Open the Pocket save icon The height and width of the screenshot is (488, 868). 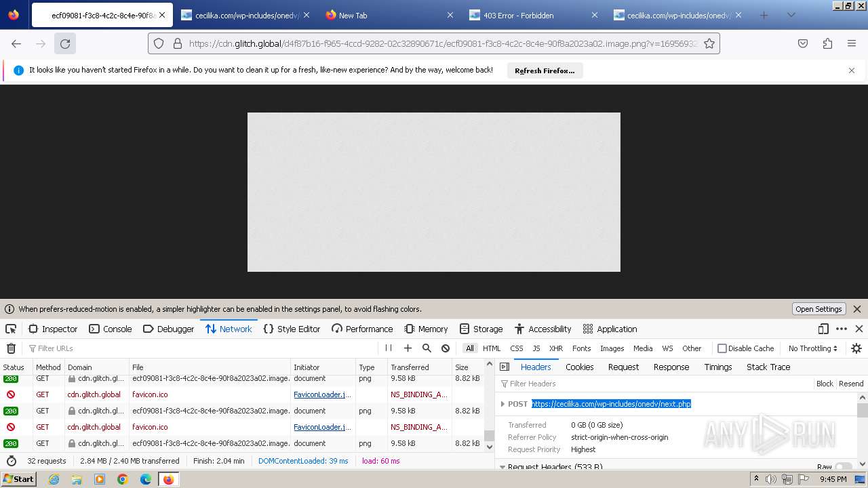tap(803, 43)
